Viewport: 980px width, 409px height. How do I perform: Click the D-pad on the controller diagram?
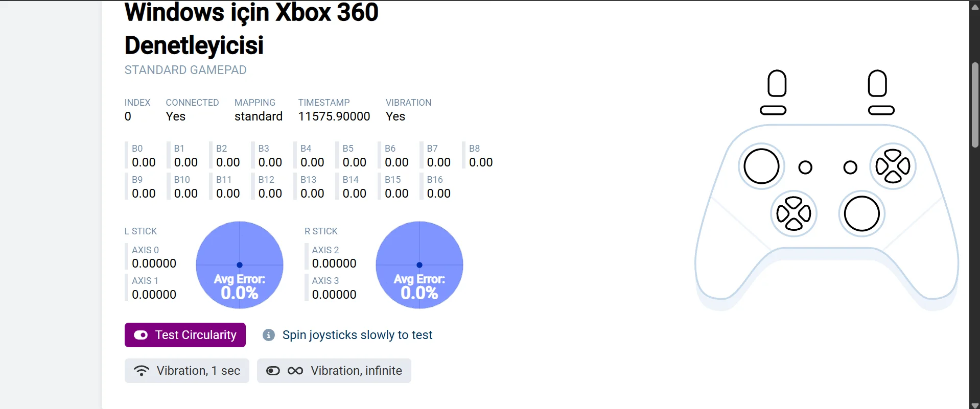click(x=794, y=214)
